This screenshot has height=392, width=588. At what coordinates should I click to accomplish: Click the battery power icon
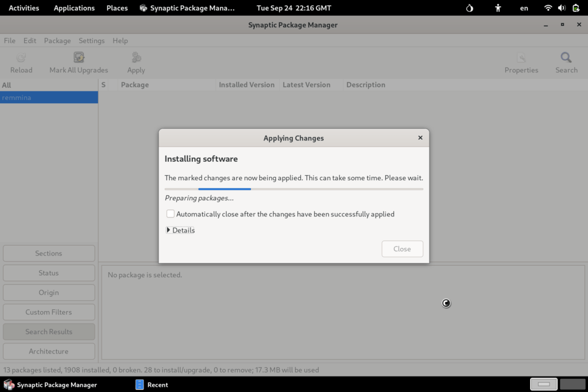pos(576,8)
